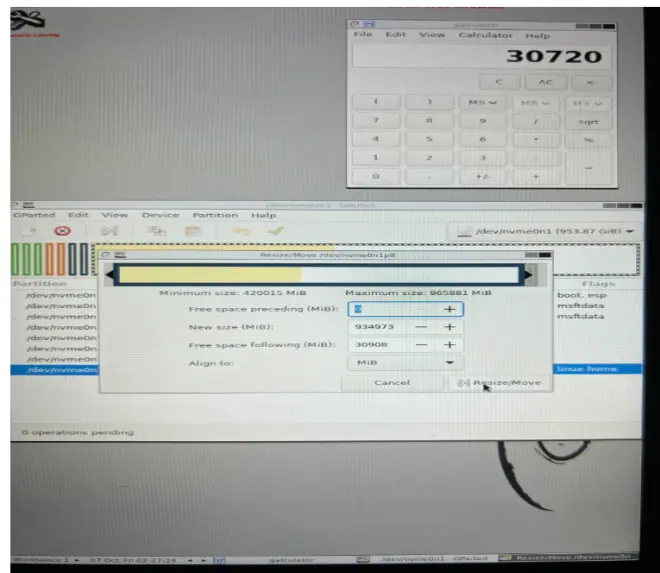
Task: Click the right arrow handle of the resize bar
Action: point(530,275)
